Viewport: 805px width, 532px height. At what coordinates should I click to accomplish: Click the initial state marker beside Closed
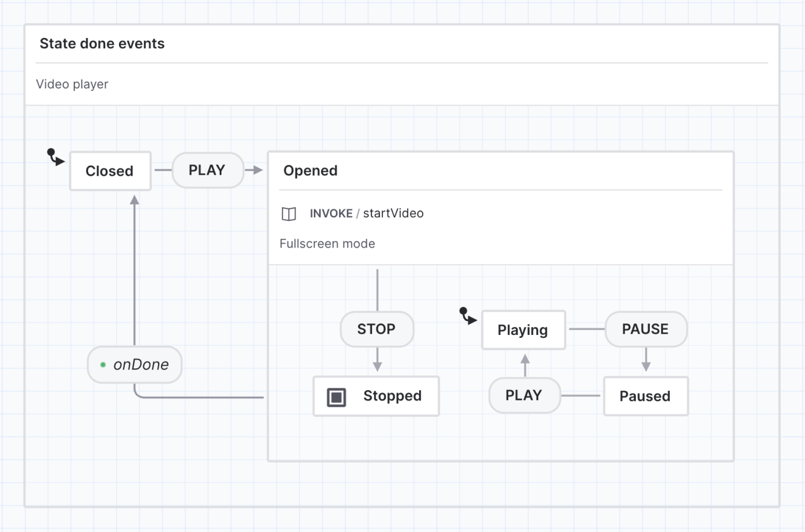(55, 157)
